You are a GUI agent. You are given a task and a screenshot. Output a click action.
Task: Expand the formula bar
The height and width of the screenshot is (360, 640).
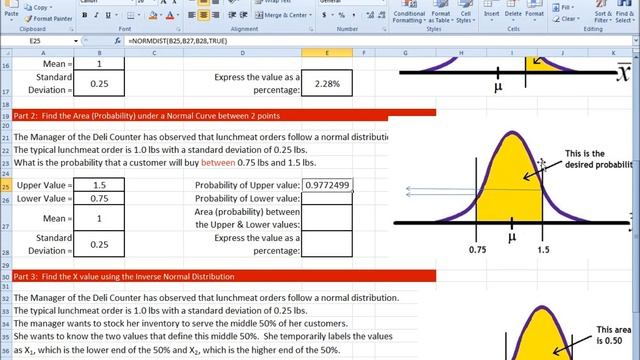pos(636,41)
